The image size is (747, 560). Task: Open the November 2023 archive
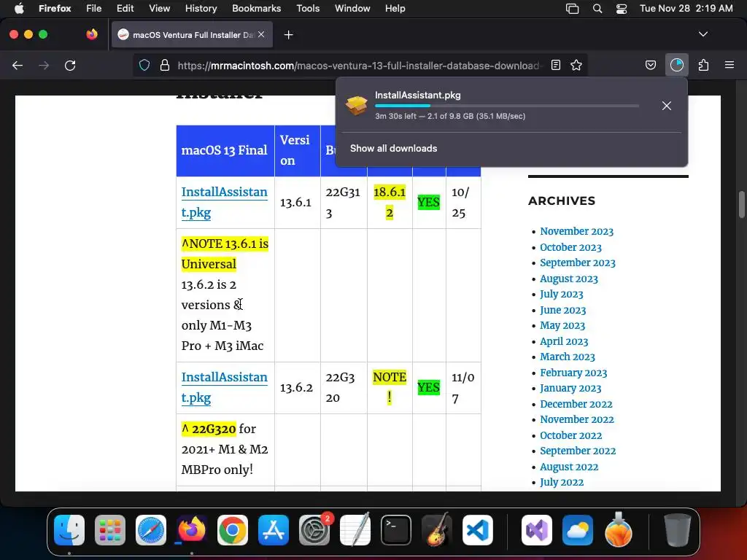click(x=576, y=231)
